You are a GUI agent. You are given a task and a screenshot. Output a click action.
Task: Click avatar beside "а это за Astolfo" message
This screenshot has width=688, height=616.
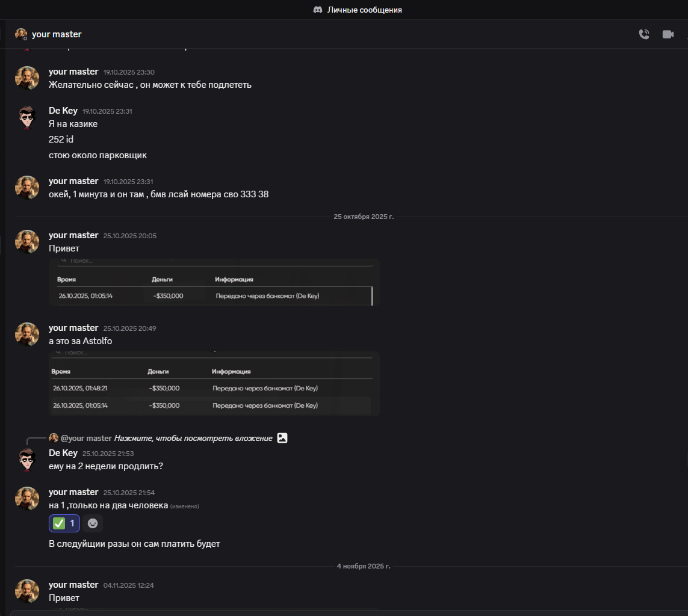coord(27,334)
